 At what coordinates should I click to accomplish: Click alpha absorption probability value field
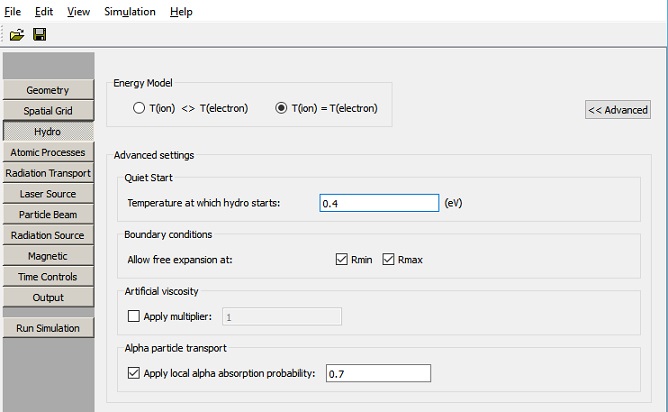[377, 374]
